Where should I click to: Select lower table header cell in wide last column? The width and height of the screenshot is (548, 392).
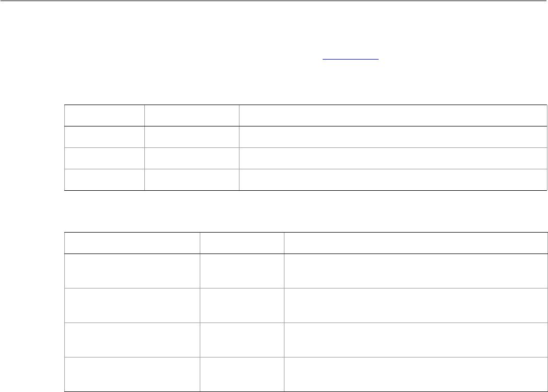416,243
